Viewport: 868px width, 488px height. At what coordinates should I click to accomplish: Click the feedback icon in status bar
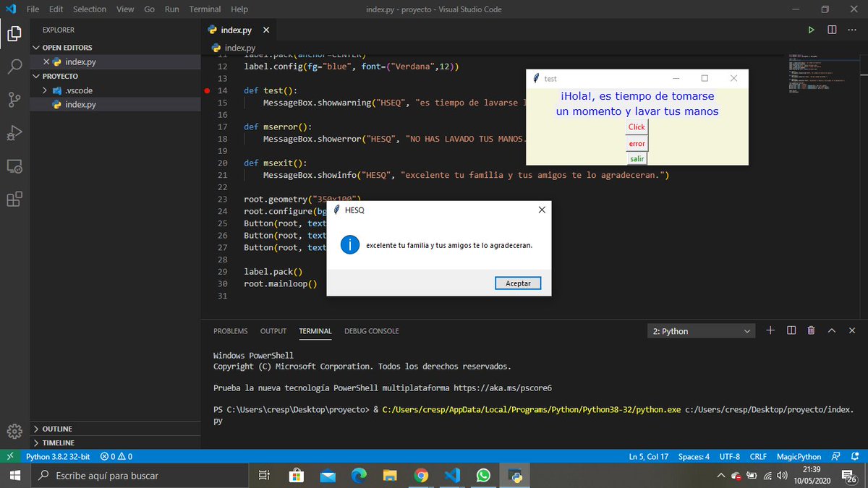(835, 457)
